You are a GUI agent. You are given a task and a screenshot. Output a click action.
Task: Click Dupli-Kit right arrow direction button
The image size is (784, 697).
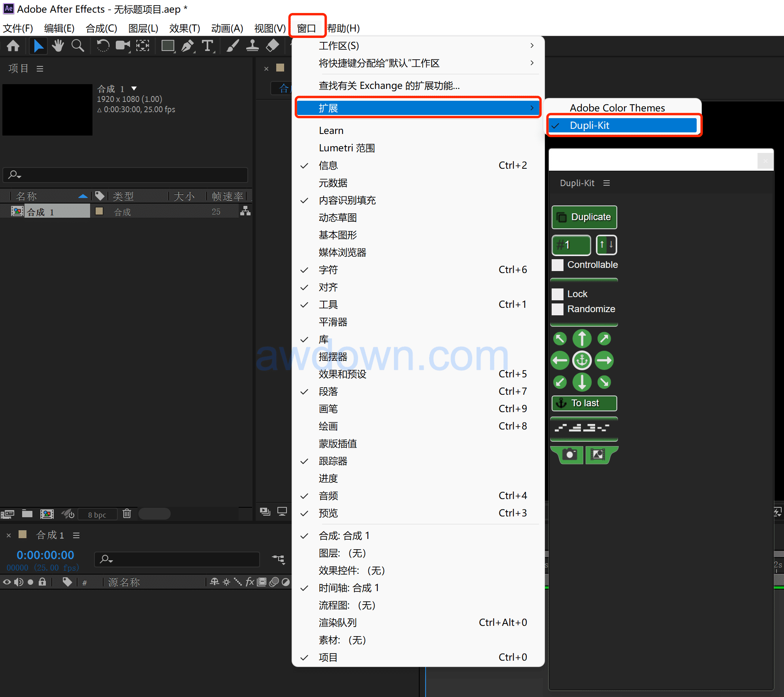(x=604, y=360)
